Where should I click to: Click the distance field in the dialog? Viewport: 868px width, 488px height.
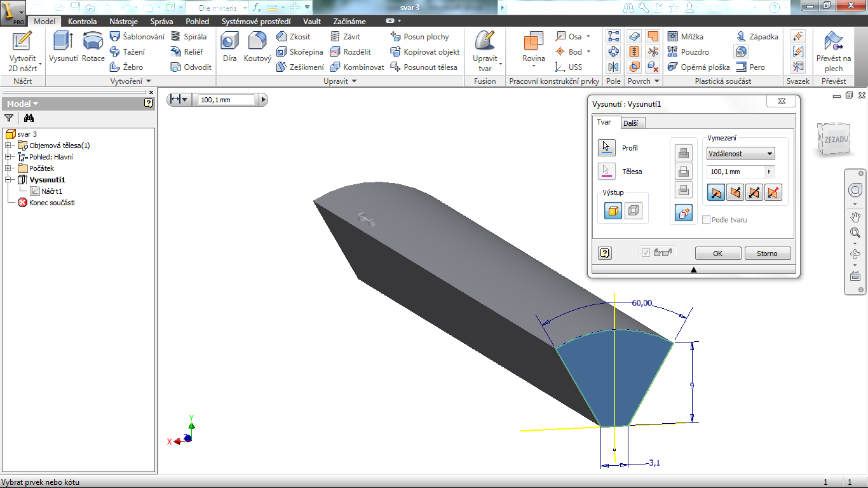736,172
